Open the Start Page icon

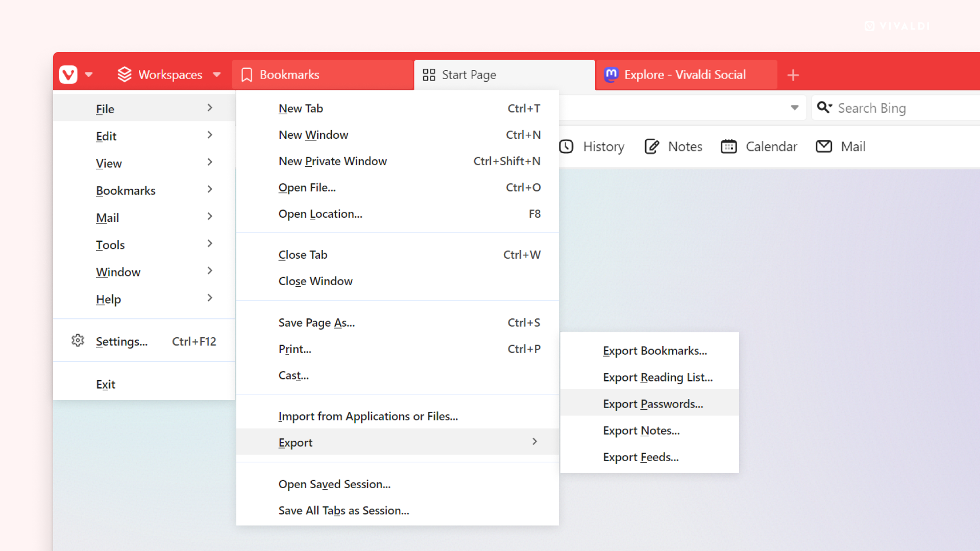pyautogui.click(x=428, y=74)
